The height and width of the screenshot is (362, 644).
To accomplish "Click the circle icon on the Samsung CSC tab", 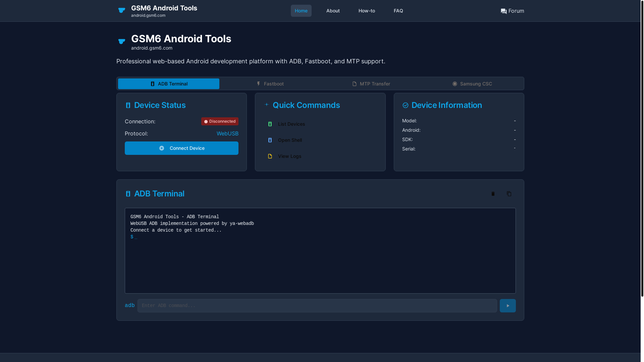I will coord(455,84).
